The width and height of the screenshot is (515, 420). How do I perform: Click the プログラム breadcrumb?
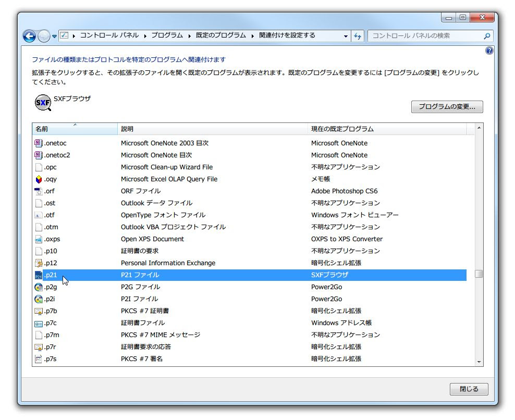tap(167, 35)
